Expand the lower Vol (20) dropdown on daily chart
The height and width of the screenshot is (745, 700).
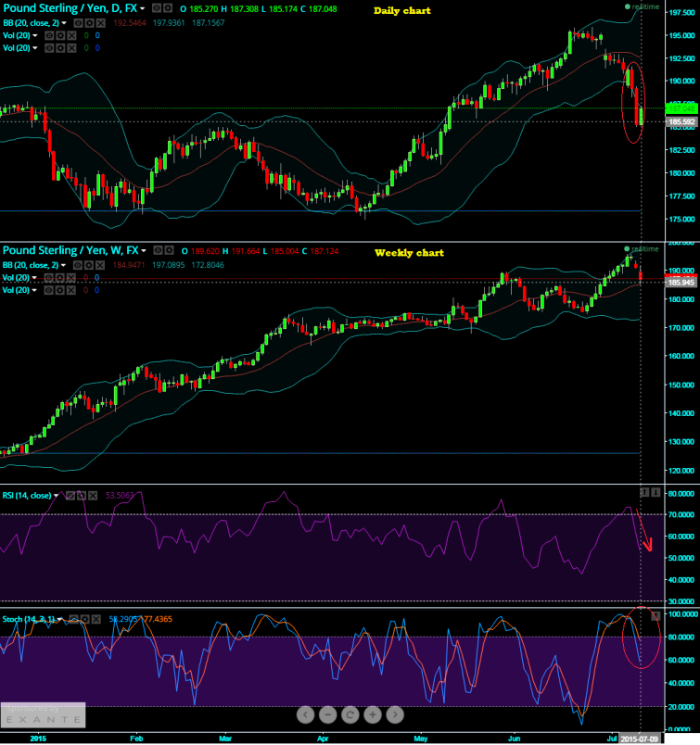(x=34, y=48)
